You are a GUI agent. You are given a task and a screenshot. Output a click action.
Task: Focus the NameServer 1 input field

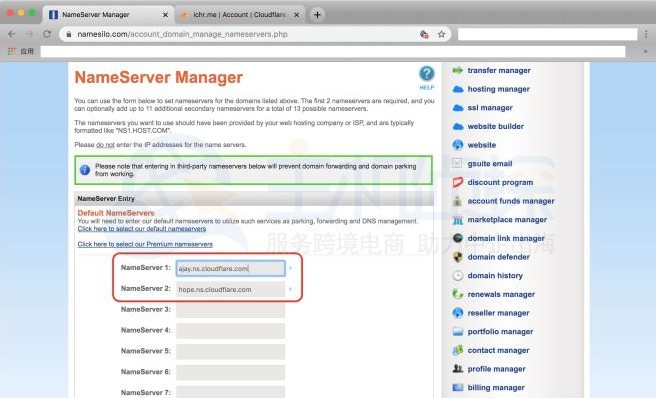231,268
